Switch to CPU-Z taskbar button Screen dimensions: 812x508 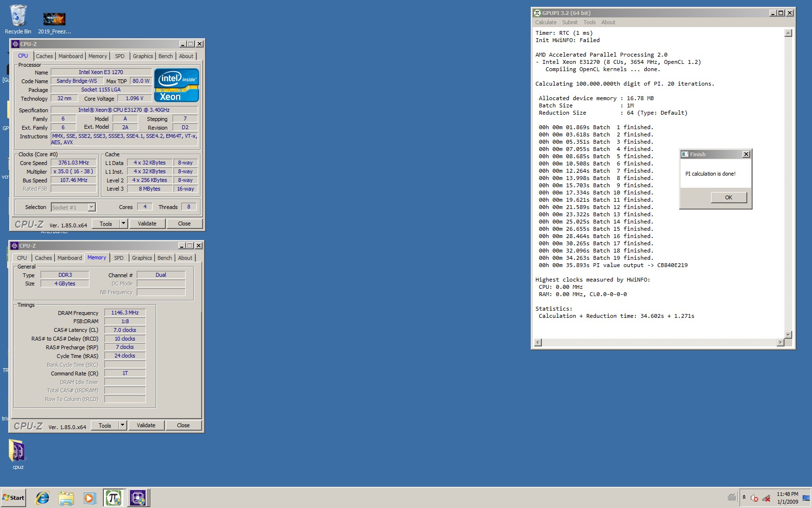138,497
